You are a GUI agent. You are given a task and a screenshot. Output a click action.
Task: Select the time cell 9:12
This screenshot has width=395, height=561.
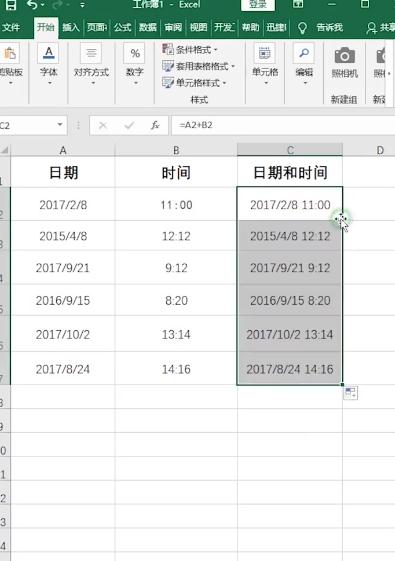click(176, 268)
